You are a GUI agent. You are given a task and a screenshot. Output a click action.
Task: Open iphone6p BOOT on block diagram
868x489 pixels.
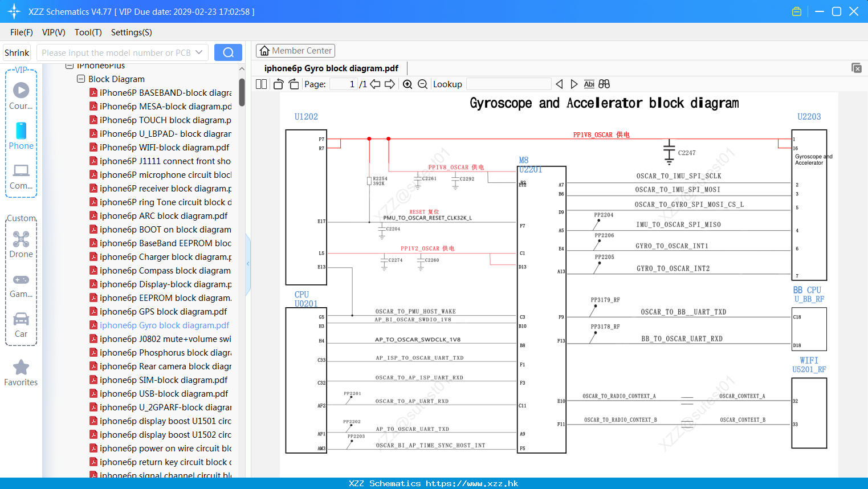click(x=161, y=230)
